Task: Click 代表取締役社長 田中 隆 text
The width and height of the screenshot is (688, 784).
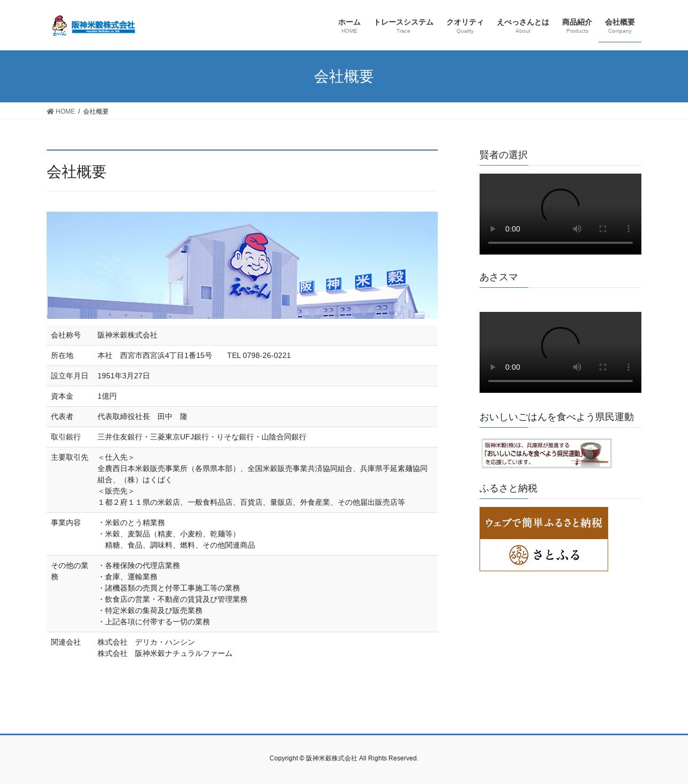Action: (143, 417)
